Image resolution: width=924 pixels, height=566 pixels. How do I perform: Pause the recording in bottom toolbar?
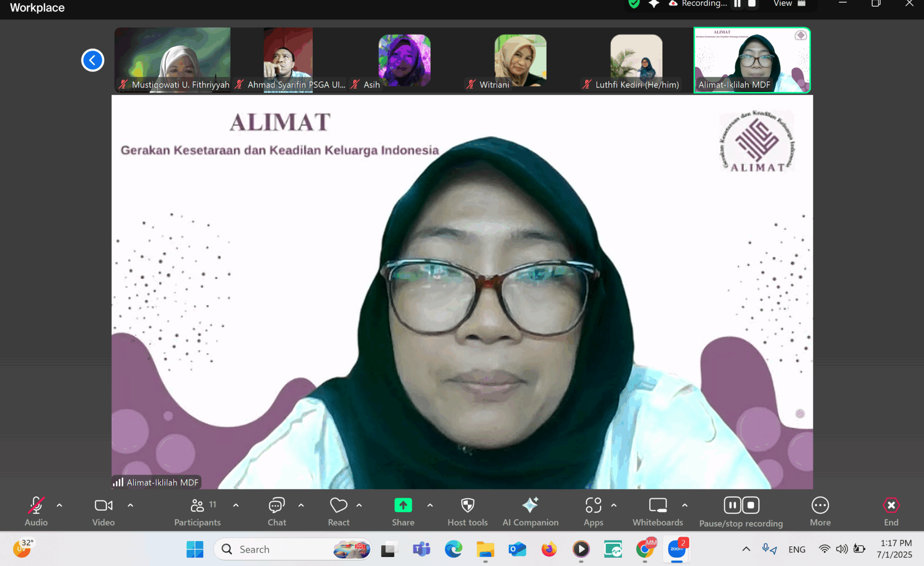[732, 505]
